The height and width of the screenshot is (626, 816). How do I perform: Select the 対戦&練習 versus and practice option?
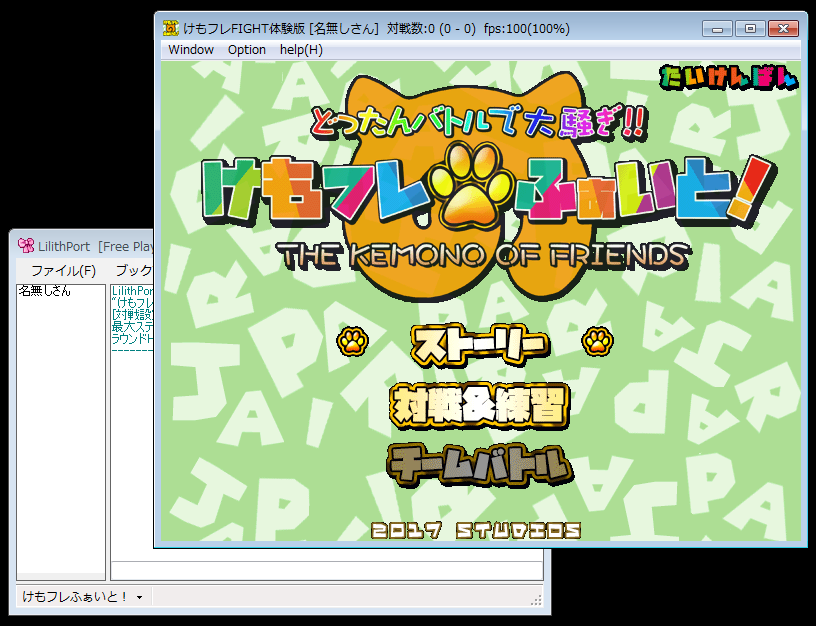(x=479, y=406)
